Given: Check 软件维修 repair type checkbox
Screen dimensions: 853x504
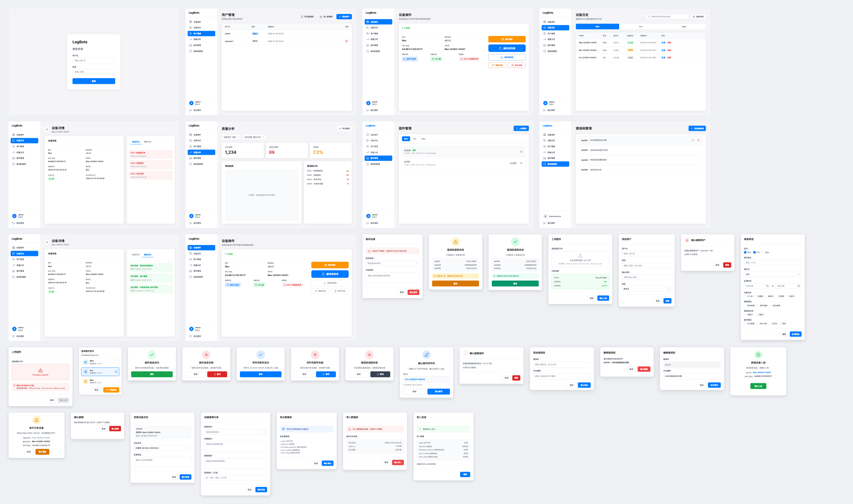Looking at the screenshot, I should click(745, 305).
